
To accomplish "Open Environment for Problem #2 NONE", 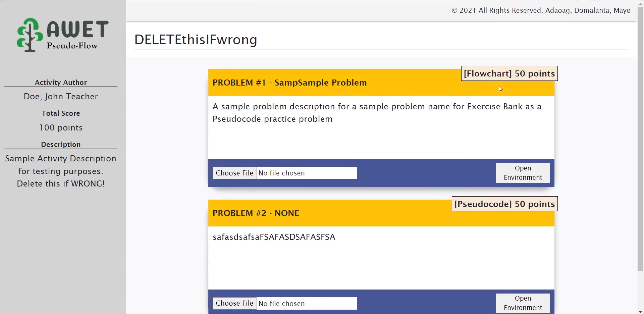I will coord(523,303).
